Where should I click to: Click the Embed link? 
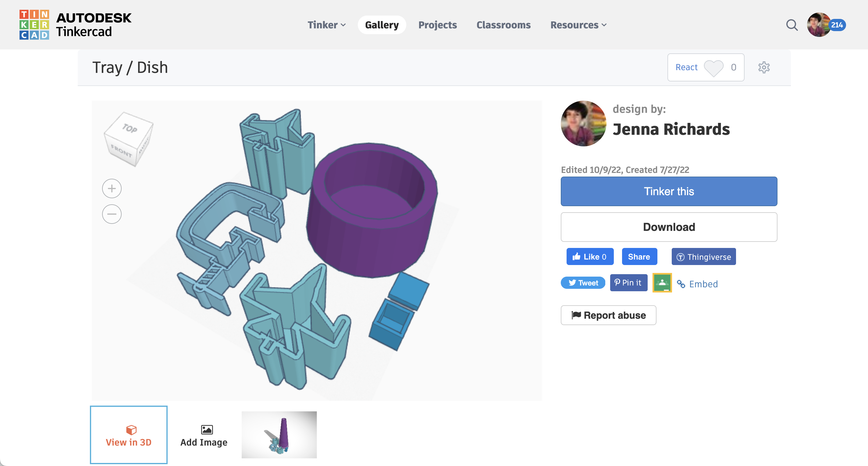tap(703, 284)
